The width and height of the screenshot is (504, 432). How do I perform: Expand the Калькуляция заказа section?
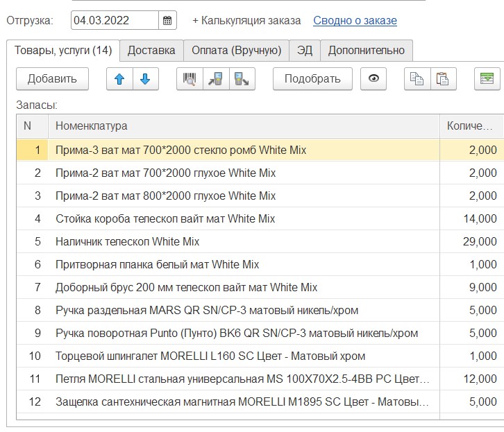246,21
